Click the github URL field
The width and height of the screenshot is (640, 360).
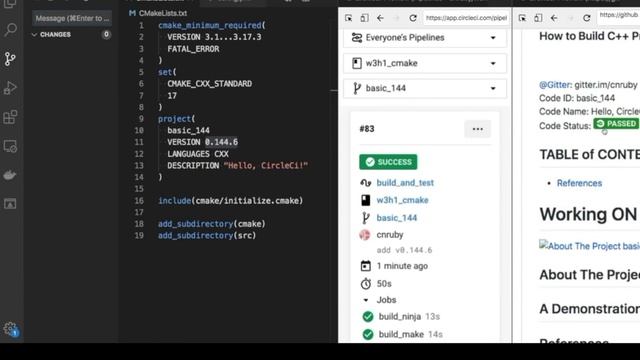pos(618,16)
